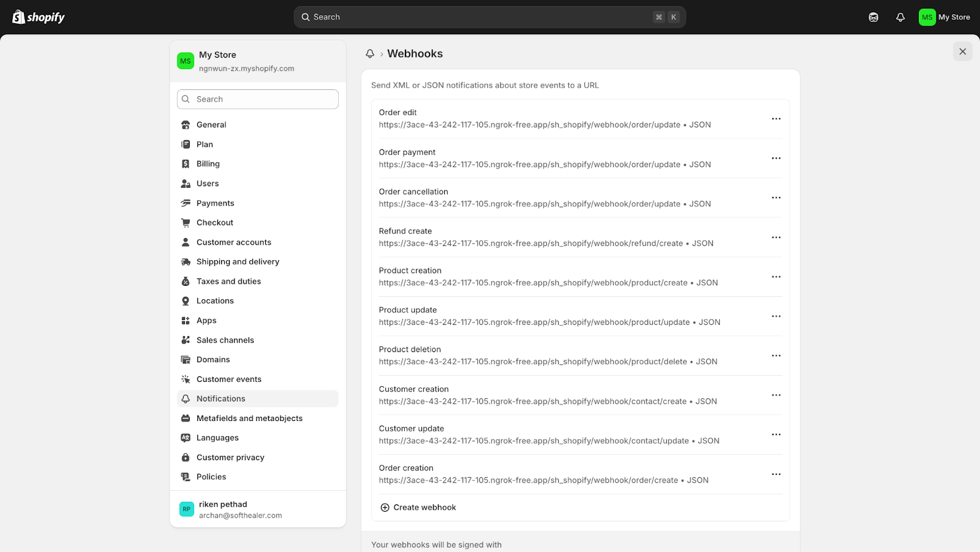Close the settings panel

[x=962, y=51]
